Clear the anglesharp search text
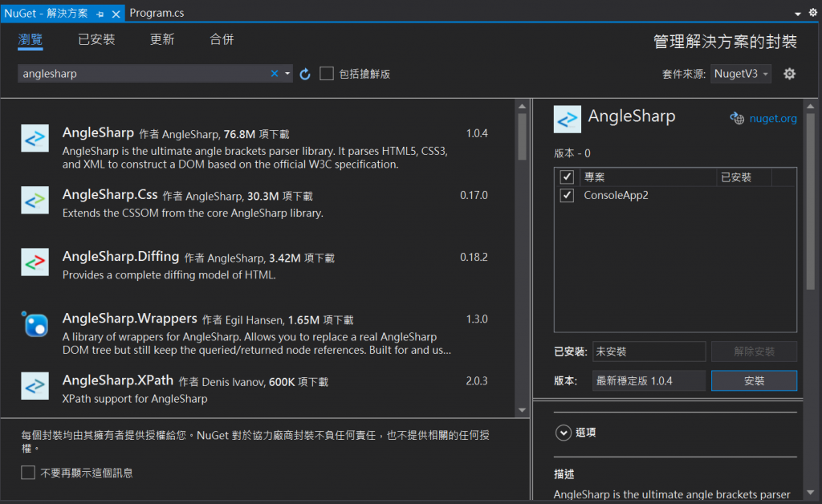822x504 pixels. point(275,73)
